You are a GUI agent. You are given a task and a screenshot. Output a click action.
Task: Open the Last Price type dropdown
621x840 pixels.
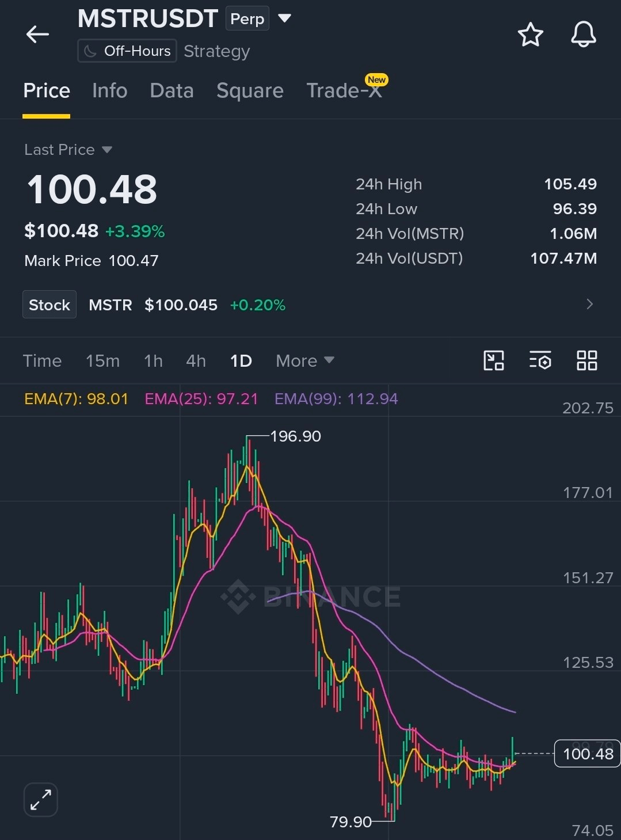(106, 150)
